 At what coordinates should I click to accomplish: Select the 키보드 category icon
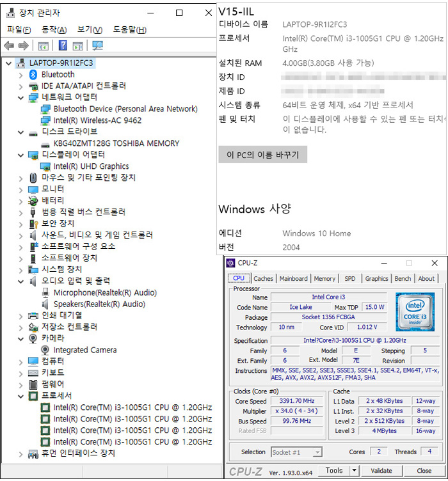click(33, 373)
